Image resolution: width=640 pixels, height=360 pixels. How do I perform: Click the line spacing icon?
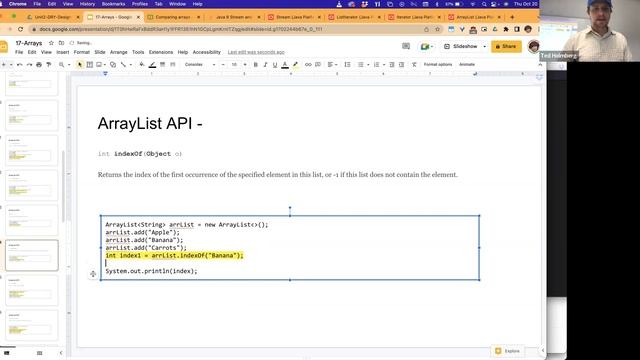[347, 64]
